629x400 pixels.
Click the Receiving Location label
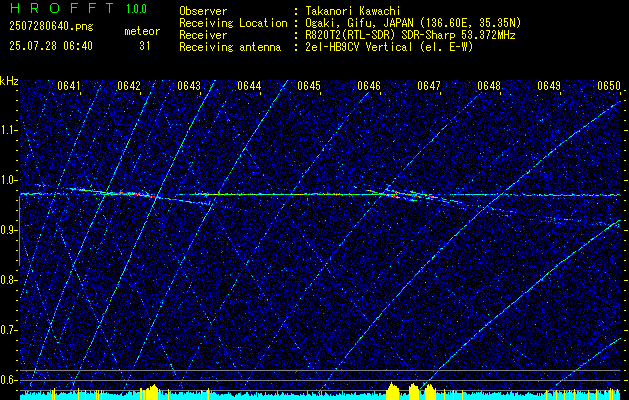(x=233, y=23)
